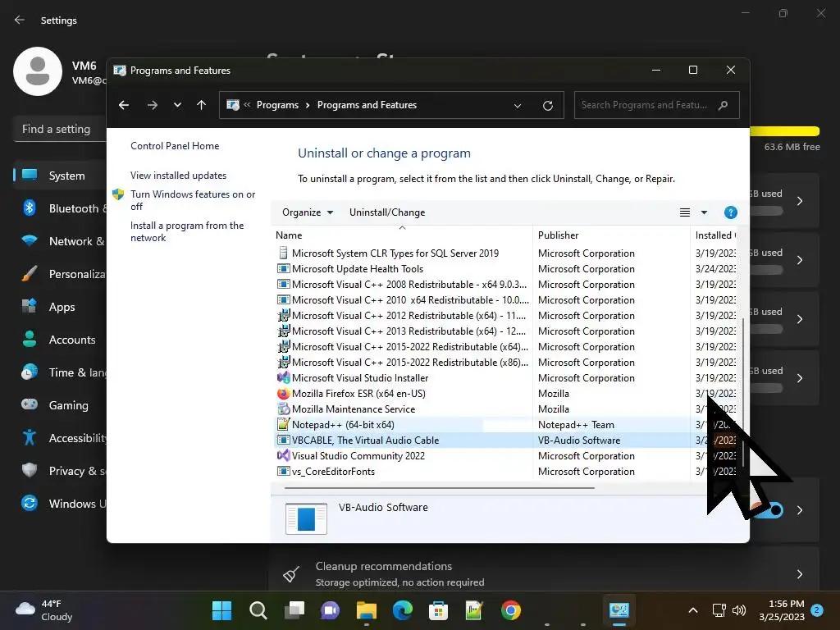Open System in Settings sidebar

click(60, 176)
